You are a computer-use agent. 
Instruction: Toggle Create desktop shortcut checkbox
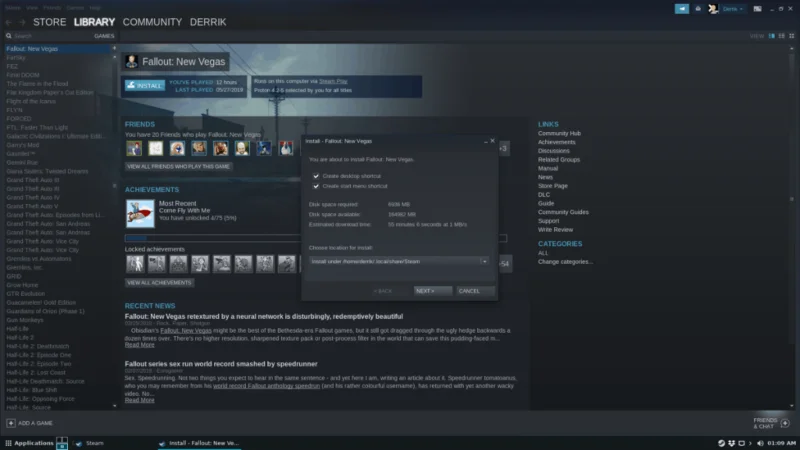coord(316,176)
